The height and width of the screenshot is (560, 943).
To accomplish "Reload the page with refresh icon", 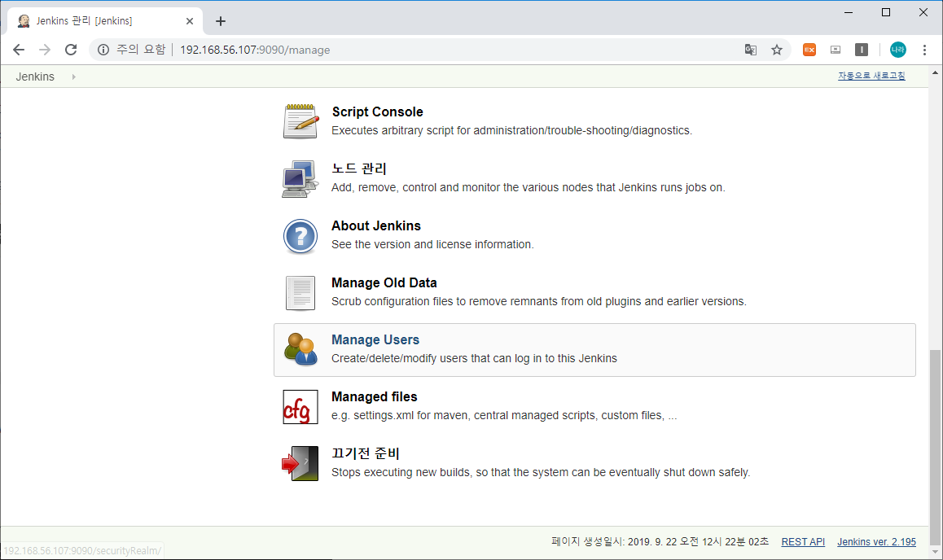I will click(71, 50).
